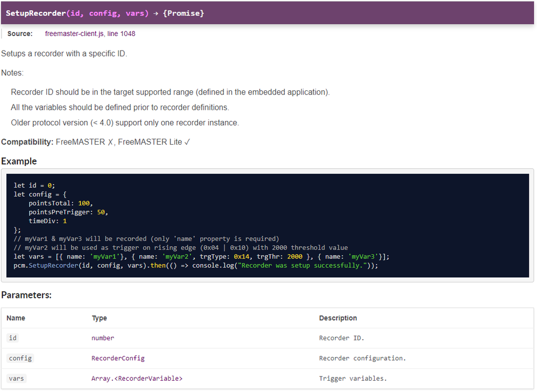The image size is (537, 392).
Task: Select the 'config' parameter name cell
Action: [x=20, y=358]
